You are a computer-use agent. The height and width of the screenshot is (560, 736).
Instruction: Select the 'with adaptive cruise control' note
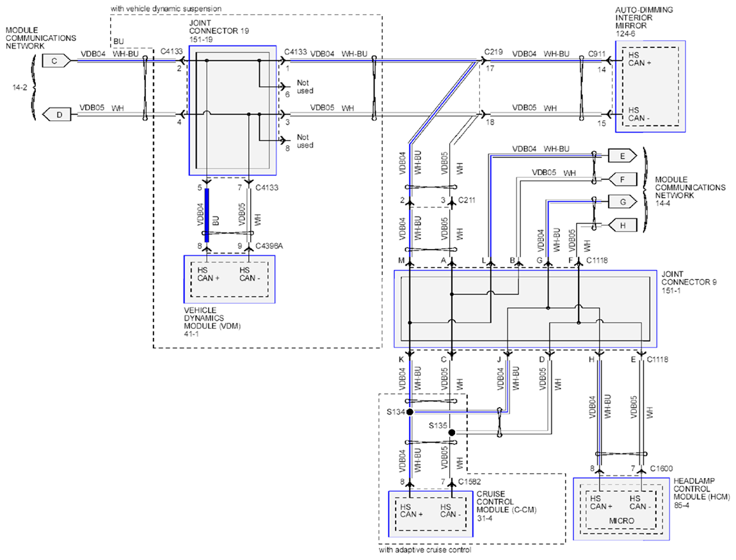(425, 550)
